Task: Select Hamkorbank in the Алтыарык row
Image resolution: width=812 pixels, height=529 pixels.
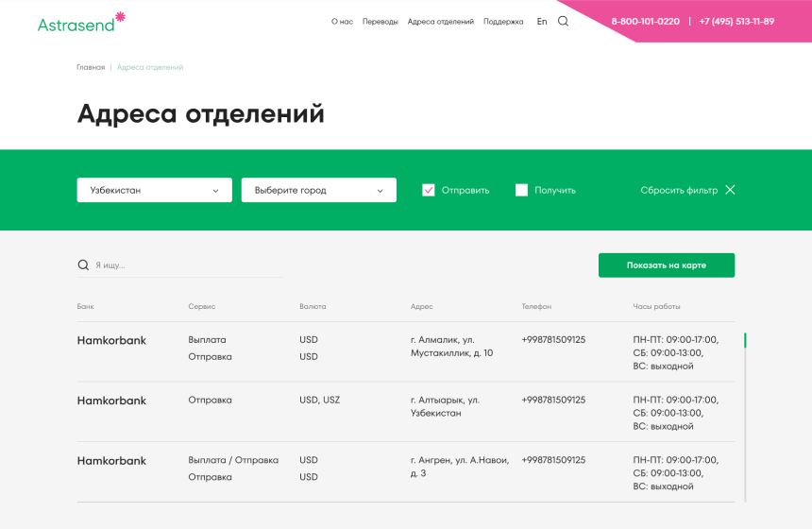Action: click(111, 401)
